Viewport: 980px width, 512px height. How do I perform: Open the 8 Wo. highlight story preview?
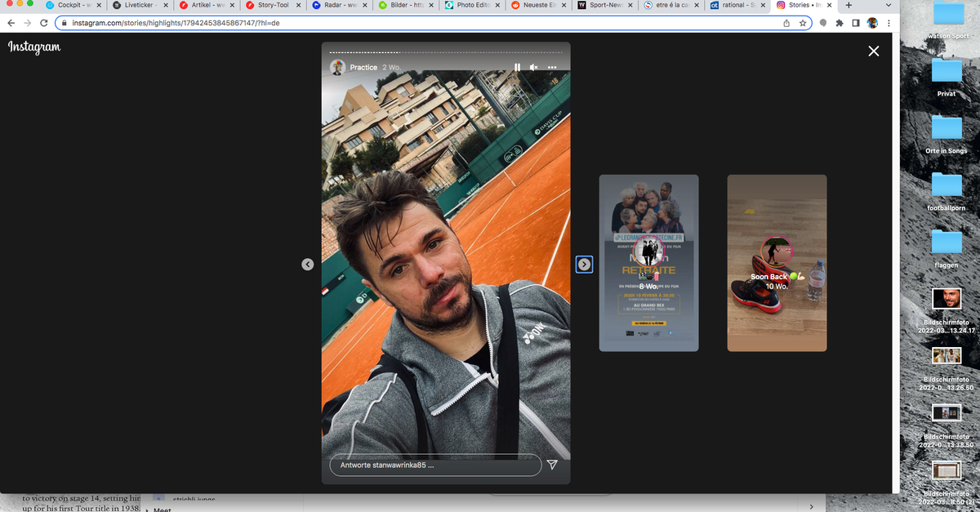pyautogui.click(x=648, y=263)
